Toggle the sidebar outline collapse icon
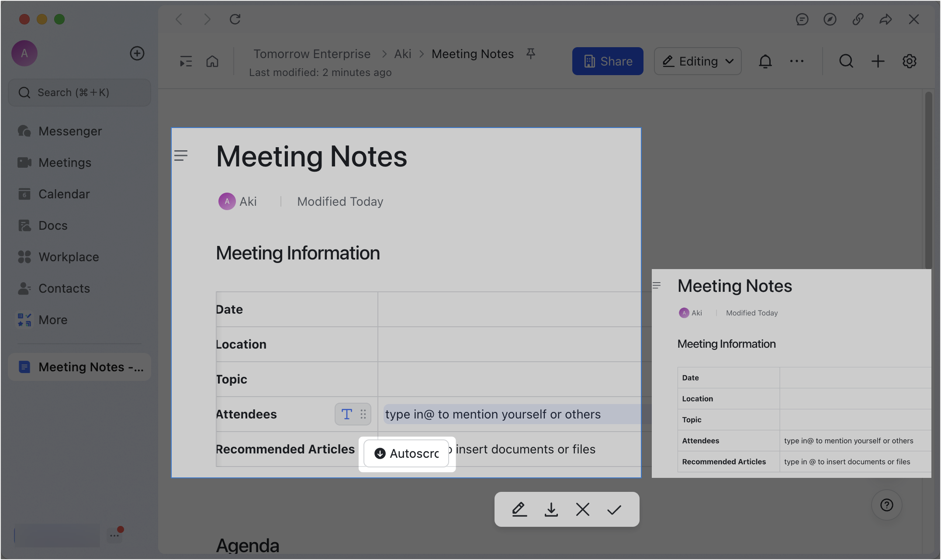The height and width of the screenshot is (560, 941). tap(186, 62)
